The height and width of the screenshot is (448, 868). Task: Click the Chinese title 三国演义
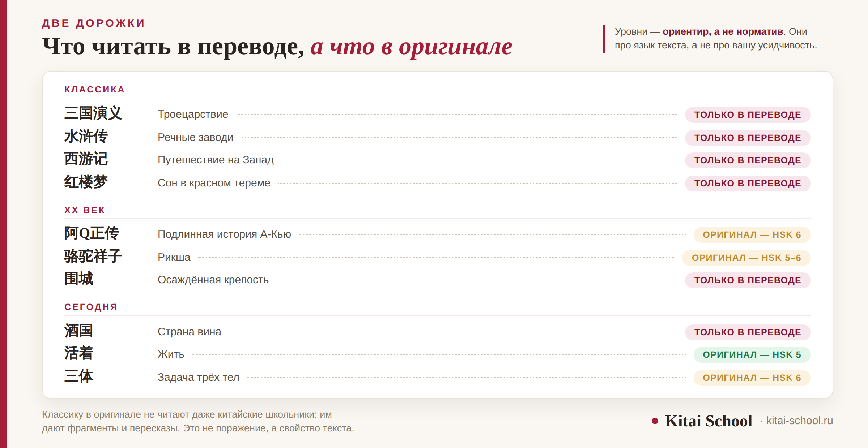click(93, 113)
